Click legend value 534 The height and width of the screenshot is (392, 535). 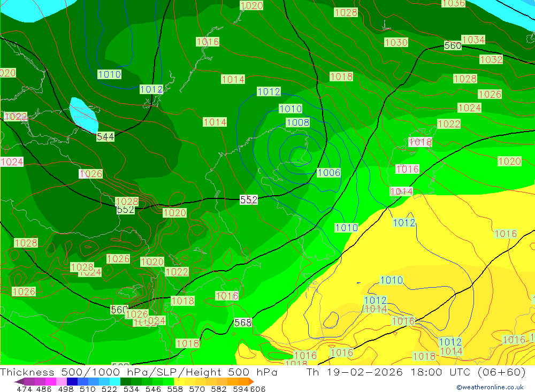pos(132,389)
